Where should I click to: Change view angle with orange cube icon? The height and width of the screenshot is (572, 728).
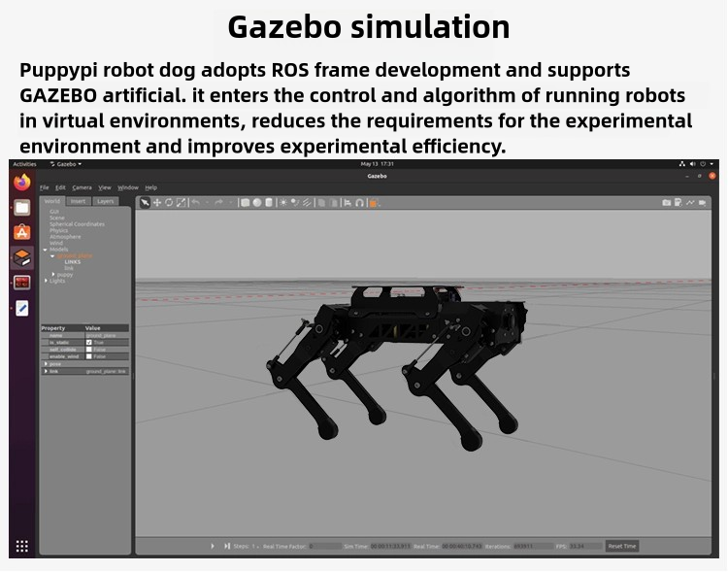point(374,203)
